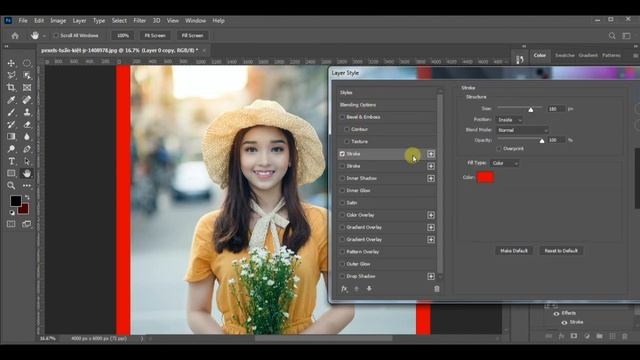Screen dimensions: 640x360
Task: Add a layer mask from Layers panel
Action: tap(574, 336)
